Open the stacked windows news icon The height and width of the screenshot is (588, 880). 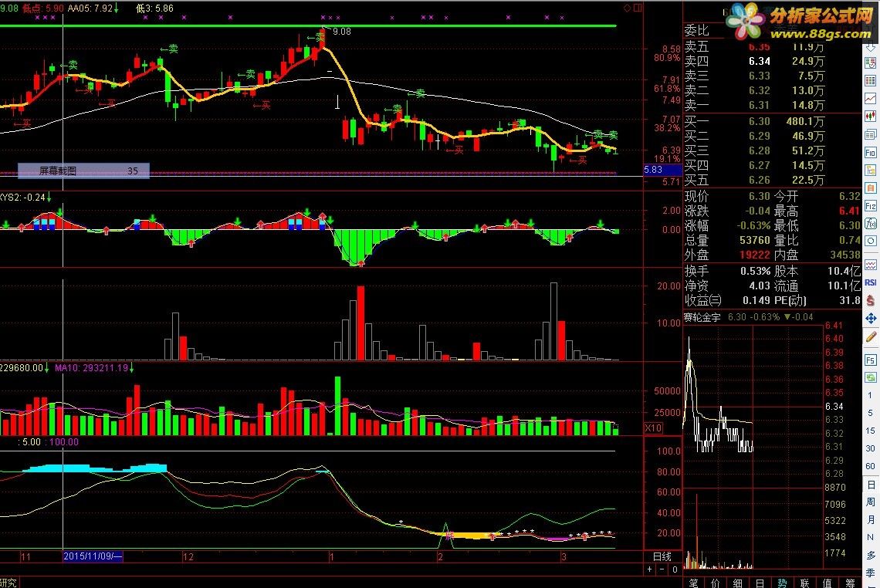click(x=871, y=134)
